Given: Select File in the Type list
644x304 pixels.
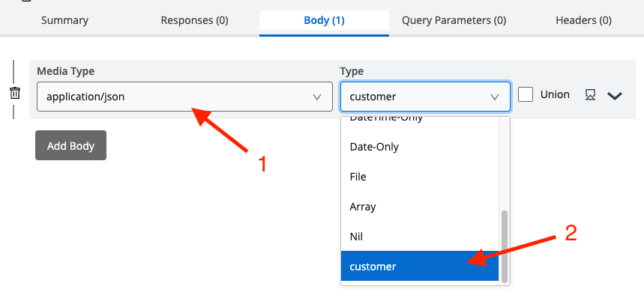Looking at the screenshot, I should click(x=358, y=177).
